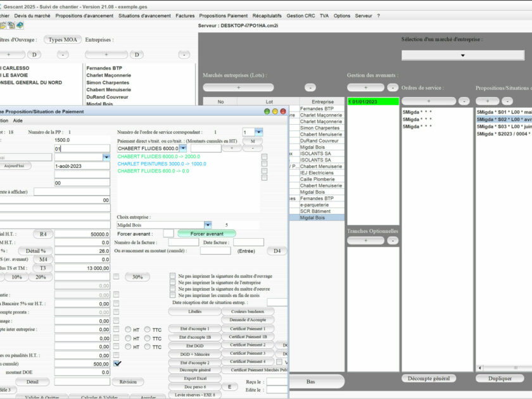This screenshot has height=399, width=532.
Task: Click the Date facture input field
Action: click(248, 242)
